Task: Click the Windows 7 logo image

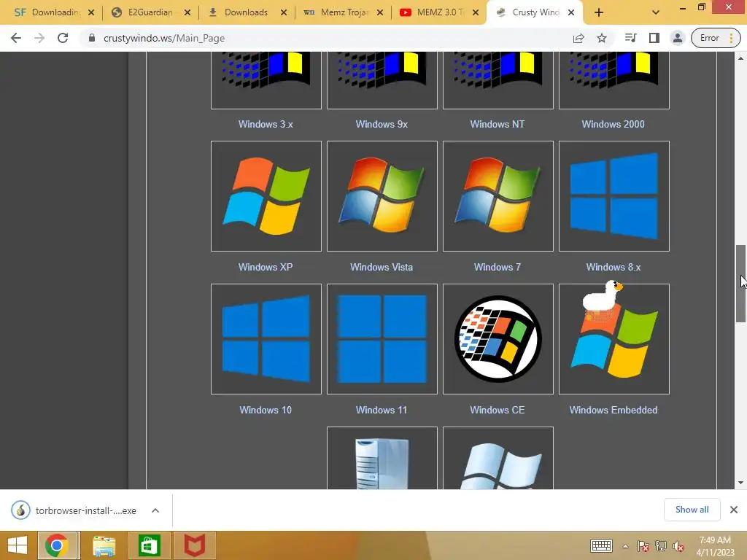Action: pyautogui.click(x=498, y=195)
